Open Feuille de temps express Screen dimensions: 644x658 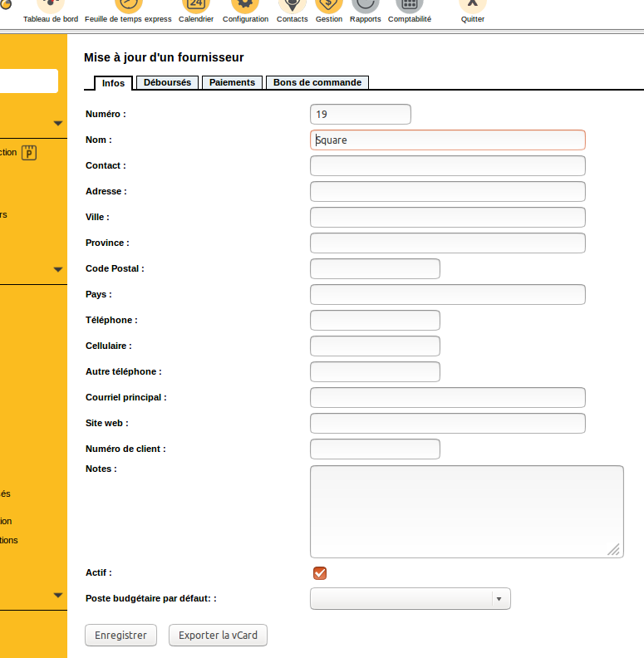[128, 8]
